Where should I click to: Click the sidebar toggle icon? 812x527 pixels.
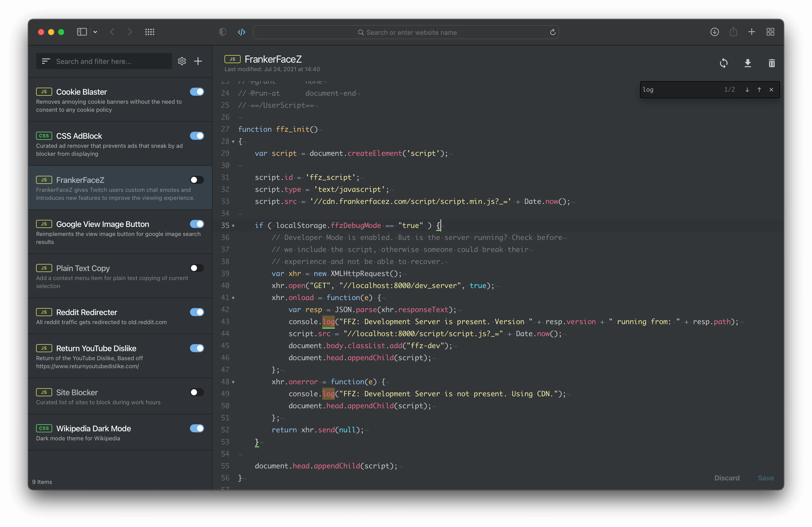(x=82, y=32)
